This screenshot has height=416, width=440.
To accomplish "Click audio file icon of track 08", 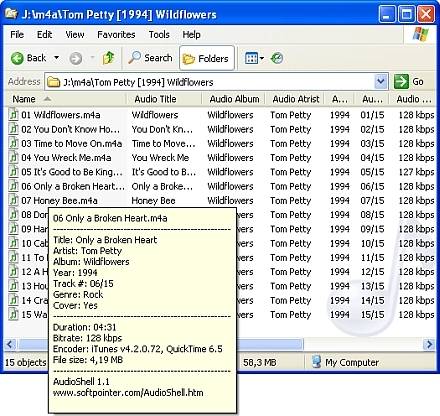I will tap(13, 215).
